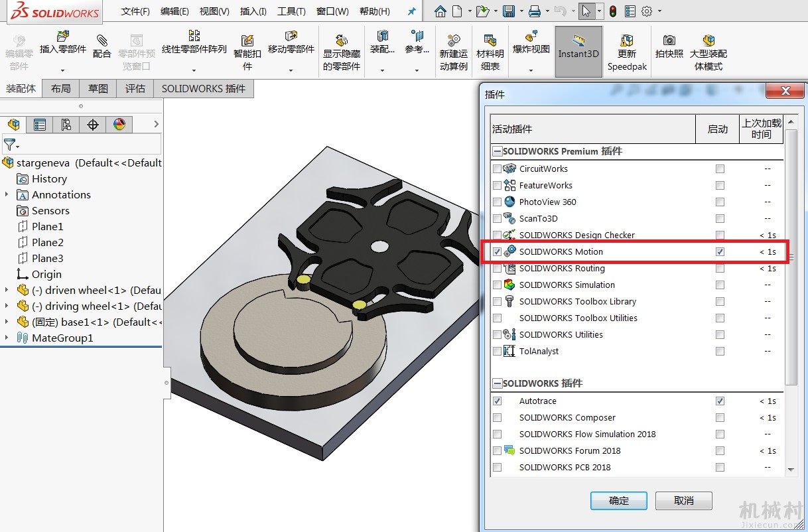Click the Rebuild traffic light icon

click(613, 11)
